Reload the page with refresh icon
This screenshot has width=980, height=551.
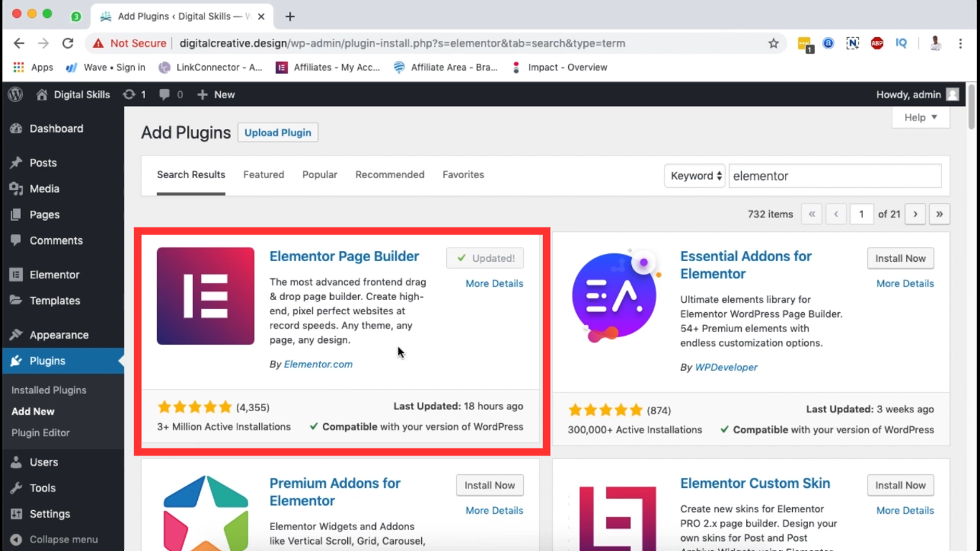[68, 43]
